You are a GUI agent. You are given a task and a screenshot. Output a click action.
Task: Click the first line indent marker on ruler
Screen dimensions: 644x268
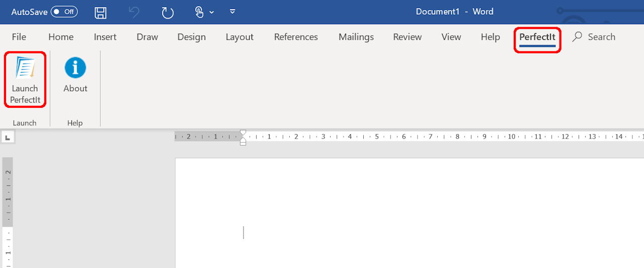pyautogui.click(x=243, y=133)
